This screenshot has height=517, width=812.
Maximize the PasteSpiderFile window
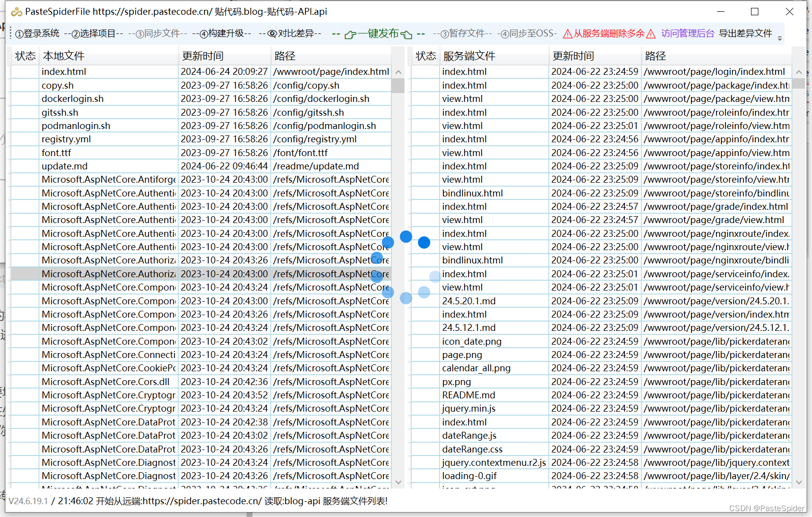(x=754, y=11)
